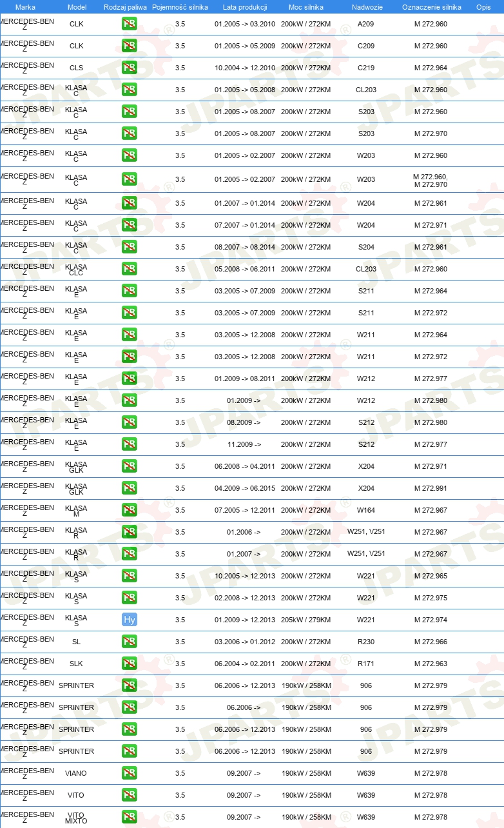The image size is (504, 828).
Task: Click the fuel icon in the KLASA M W164 row
Action: click(x=129, y=510)
